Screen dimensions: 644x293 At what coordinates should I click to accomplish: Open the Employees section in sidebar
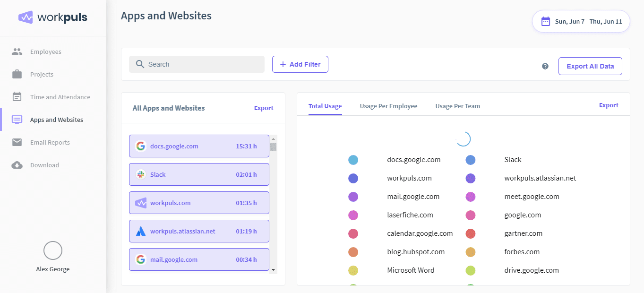click(46, 52)
